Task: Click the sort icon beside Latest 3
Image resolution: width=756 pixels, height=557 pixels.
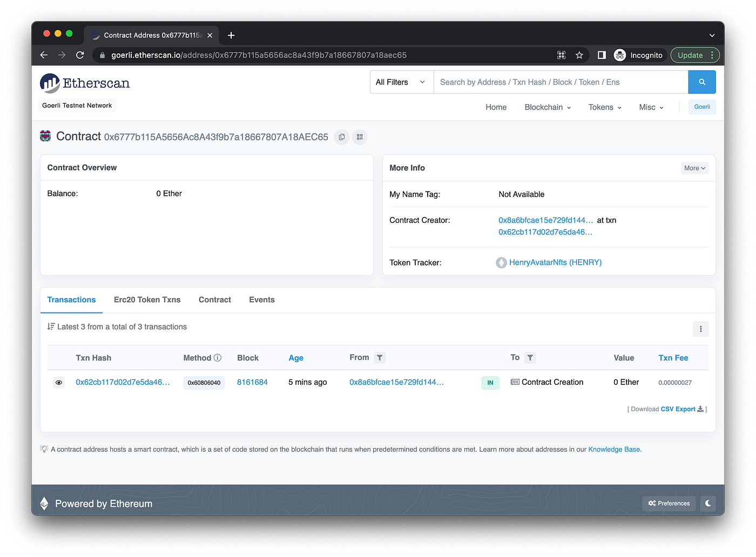Action: click(x=51, y=327)
